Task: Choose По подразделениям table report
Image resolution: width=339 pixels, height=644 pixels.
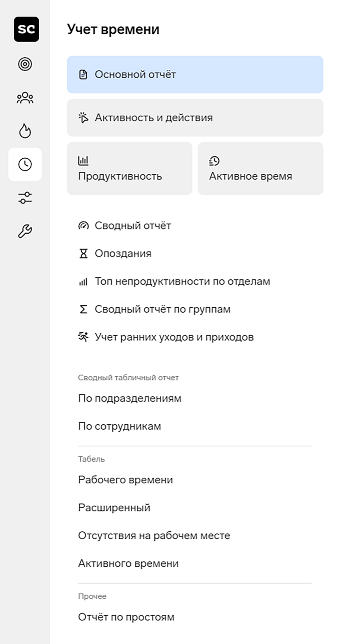Action: click(130, 398)
